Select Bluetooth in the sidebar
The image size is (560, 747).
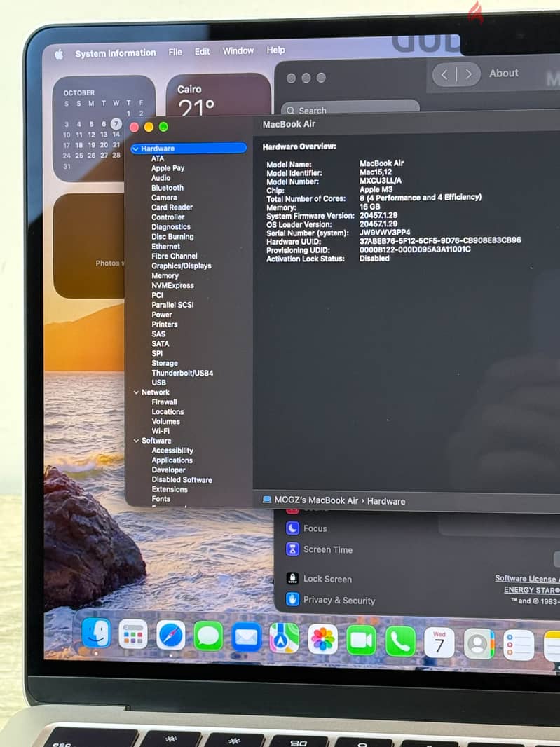click(168, 188)
